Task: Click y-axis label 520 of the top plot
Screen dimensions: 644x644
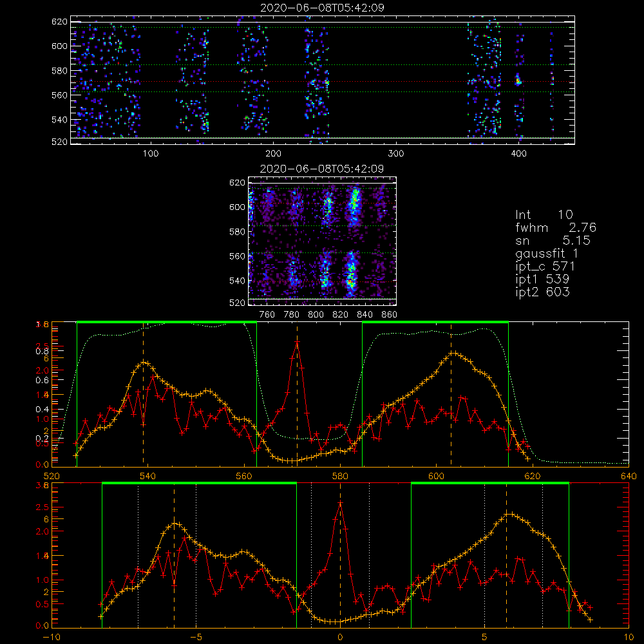Action: pos(59,142)
